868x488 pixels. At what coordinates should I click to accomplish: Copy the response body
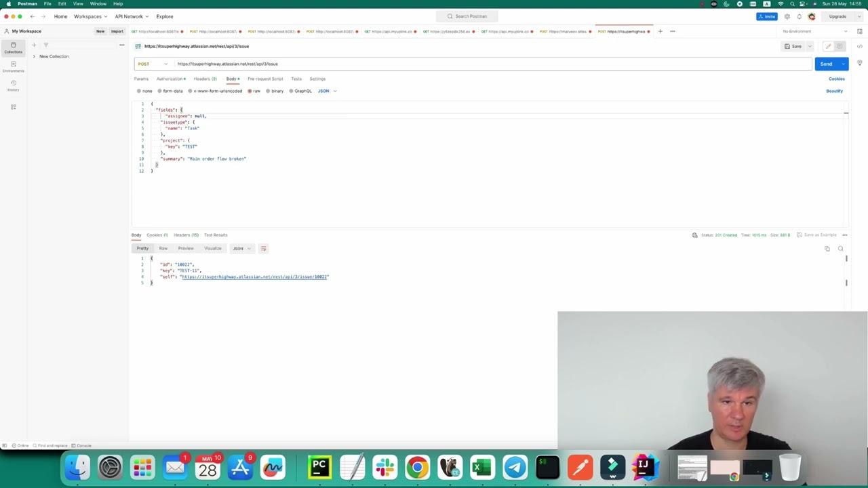[827, 249]
